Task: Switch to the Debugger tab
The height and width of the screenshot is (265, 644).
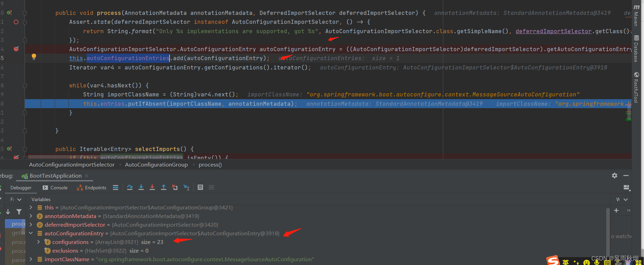Action: click(21, 188)
